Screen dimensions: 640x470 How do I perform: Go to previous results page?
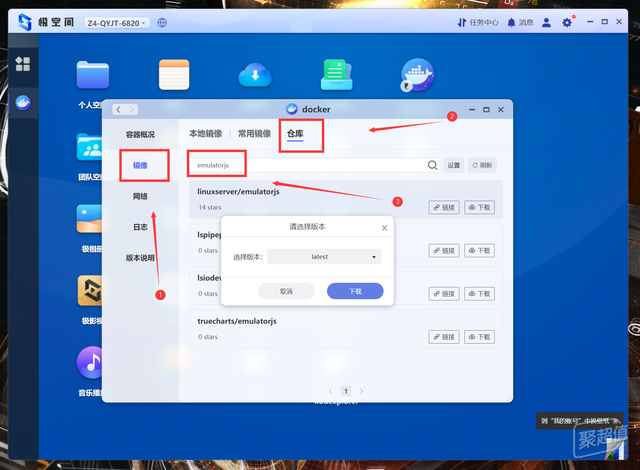pyautogui.click(x=331, y=391)
